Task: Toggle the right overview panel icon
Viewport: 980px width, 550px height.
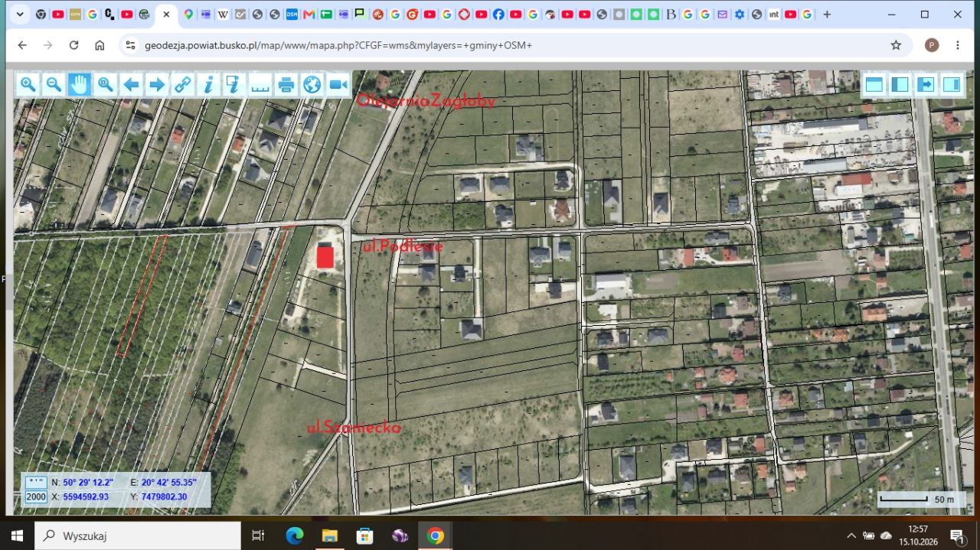Action: 952,84
